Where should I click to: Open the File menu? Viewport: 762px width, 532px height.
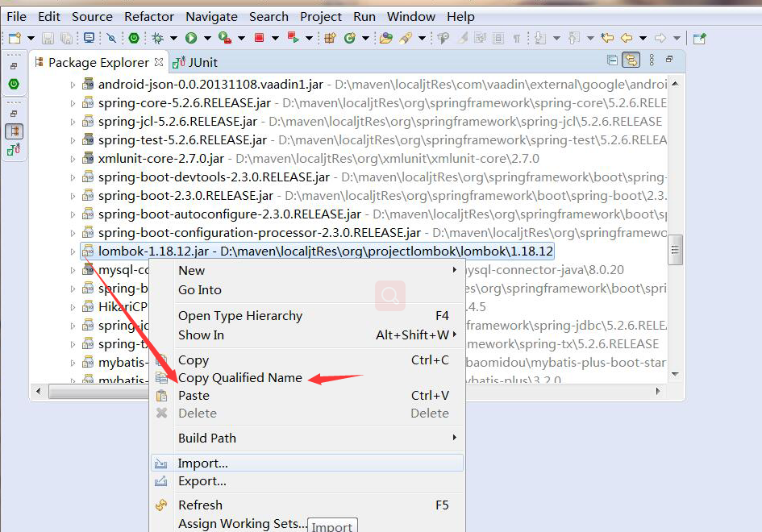(16, 16)
